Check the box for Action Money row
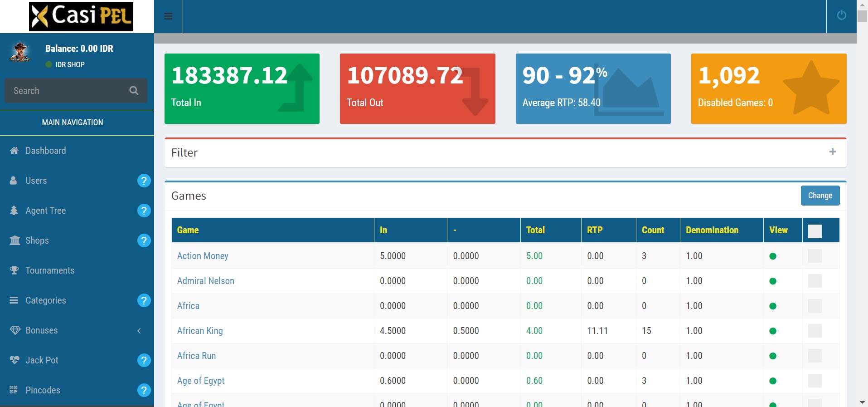Viewport: 868px width, 407px height. (x=815, y=256)
